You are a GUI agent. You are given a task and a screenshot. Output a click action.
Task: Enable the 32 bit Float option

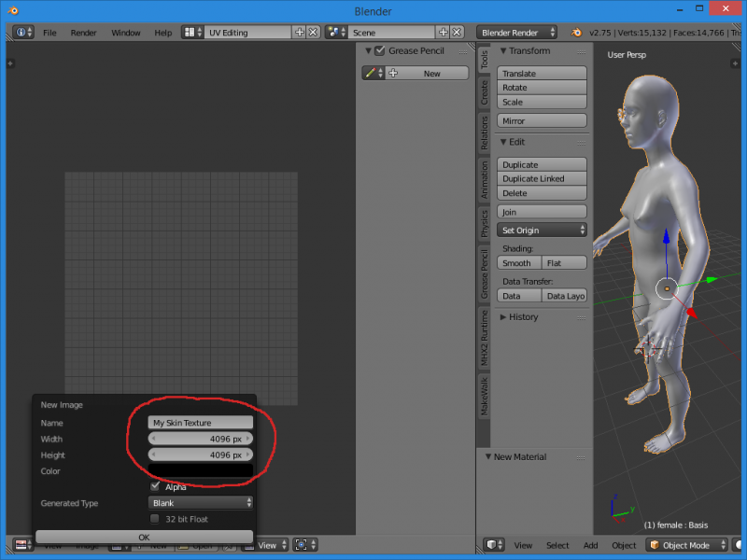pyautogui.click(x=155, y=519)
